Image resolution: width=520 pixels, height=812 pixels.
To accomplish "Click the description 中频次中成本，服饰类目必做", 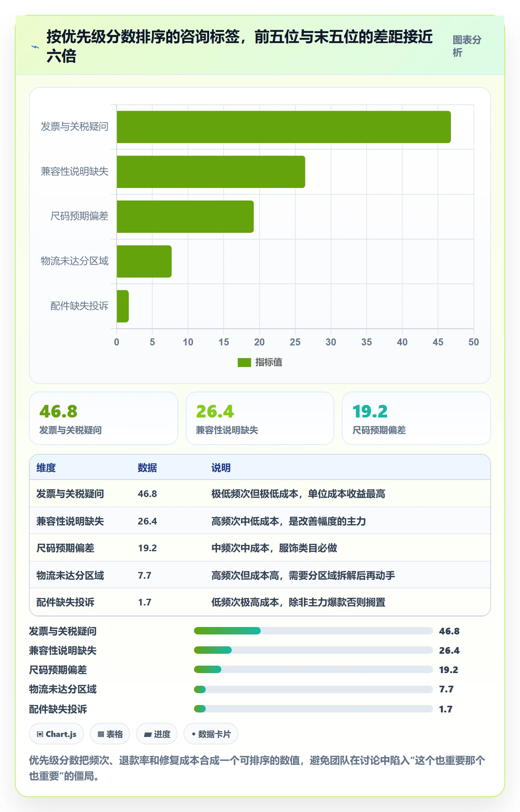I will pos(274,548).
